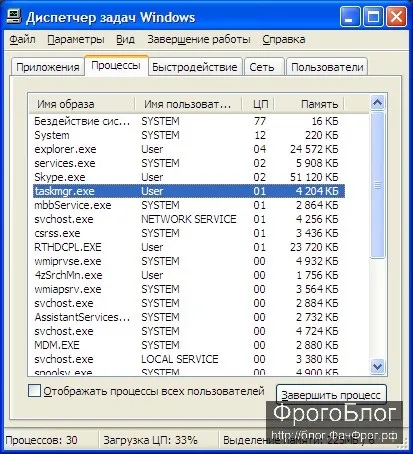Open the Файл menu

coord(22,39)
